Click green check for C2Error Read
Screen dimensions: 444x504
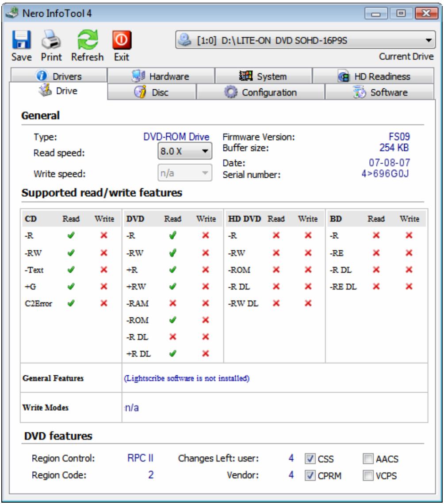tap(71, 303)
